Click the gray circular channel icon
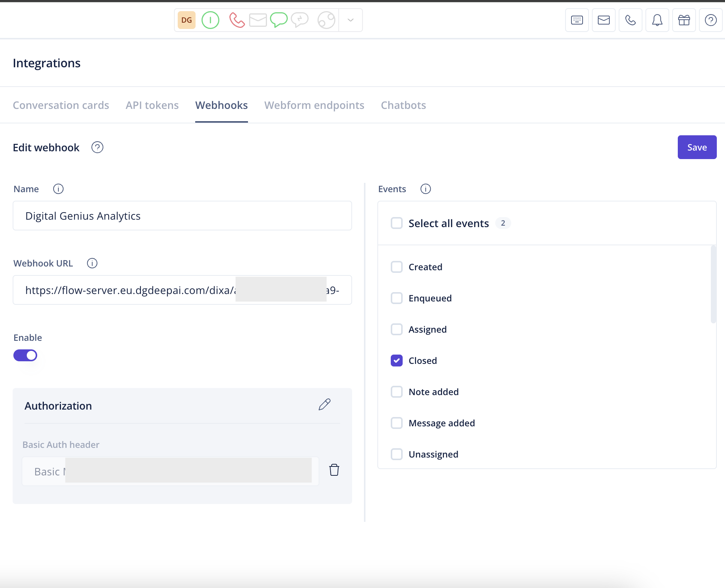Screen dimensions: 725x588 pyautogui.click(x=326, y=20)
